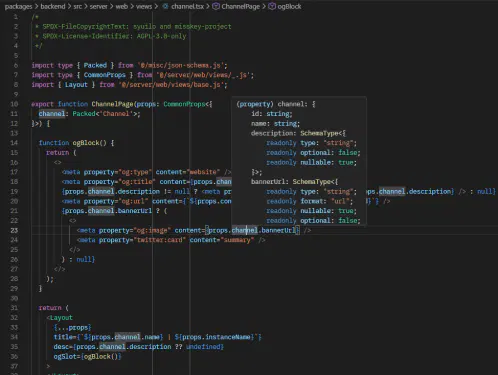The image size is (498, 375).
Task: Click 'undefined' on line 35
Action: pos(203,347)
